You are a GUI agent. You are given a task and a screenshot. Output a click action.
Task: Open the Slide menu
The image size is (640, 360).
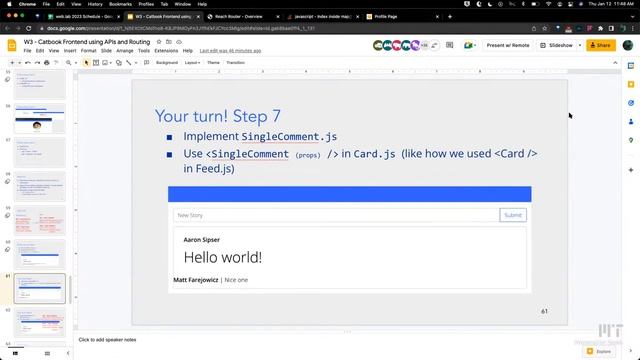106,51
